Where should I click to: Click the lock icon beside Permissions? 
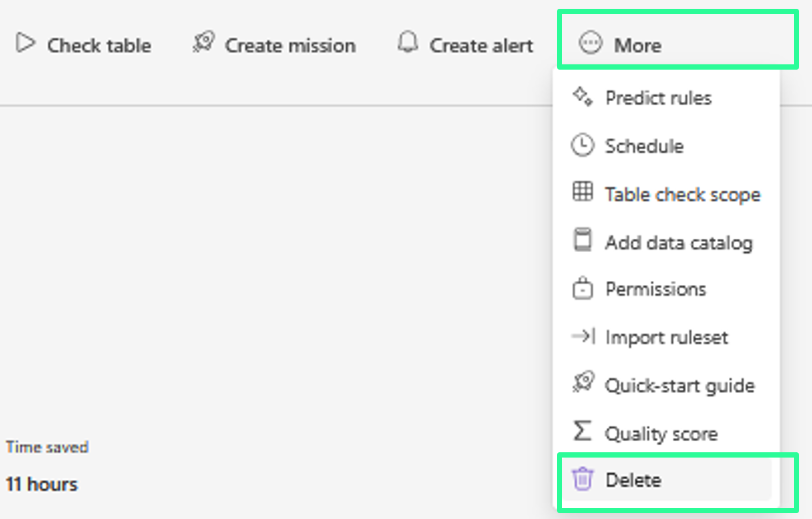click(x=582, y=288)
